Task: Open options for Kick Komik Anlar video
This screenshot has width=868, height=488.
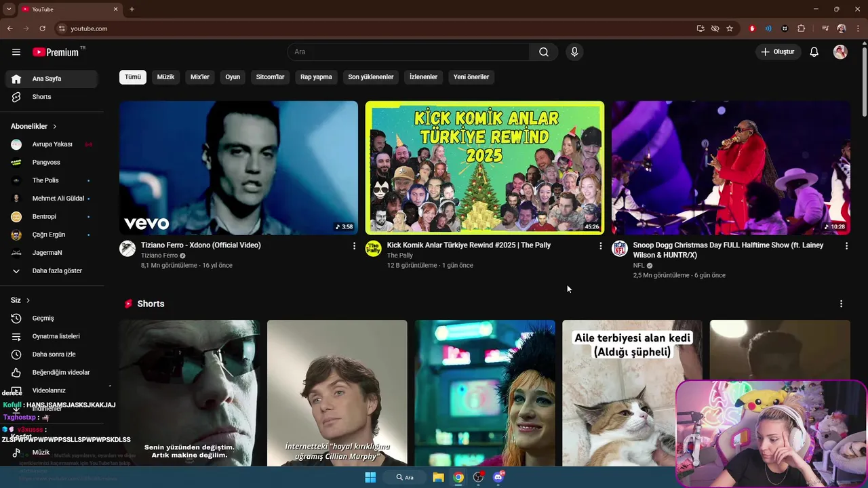Action: (600, 246)
